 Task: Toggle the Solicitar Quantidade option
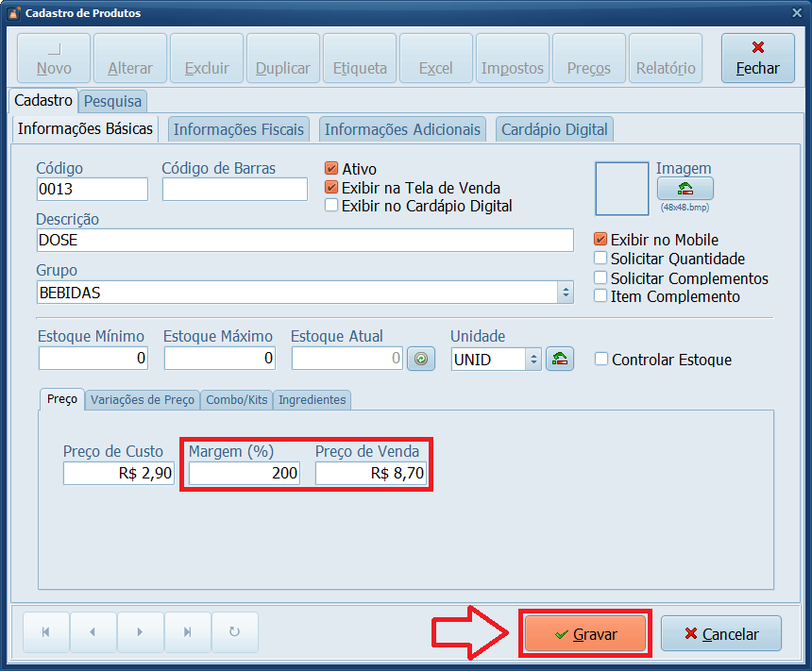pos(601,258)
